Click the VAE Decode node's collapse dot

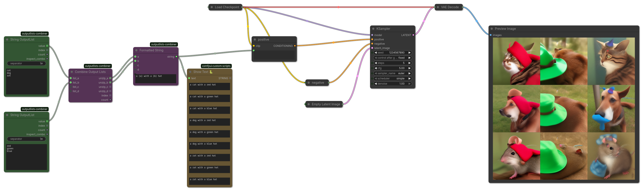pyautogui.click(x=438, y=7)
